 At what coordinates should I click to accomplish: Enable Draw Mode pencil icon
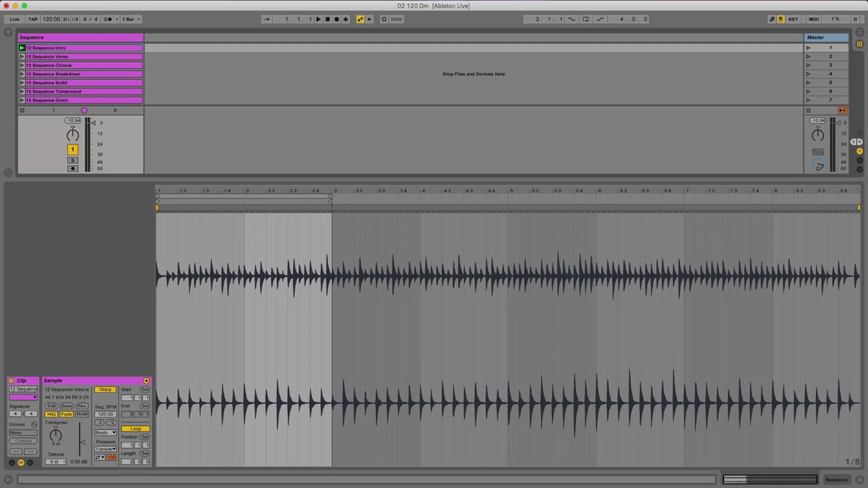772,20
